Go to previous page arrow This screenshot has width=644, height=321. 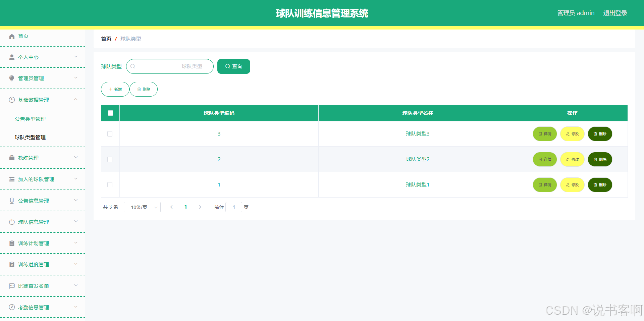click(x=171, y=207)
